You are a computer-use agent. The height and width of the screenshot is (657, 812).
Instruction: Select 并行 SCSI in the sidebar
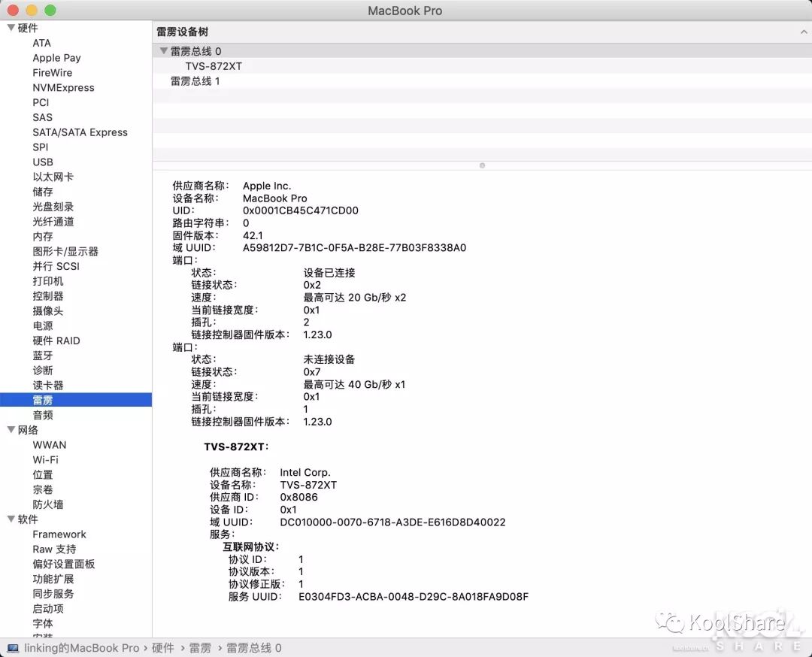(x=56, y=266)
